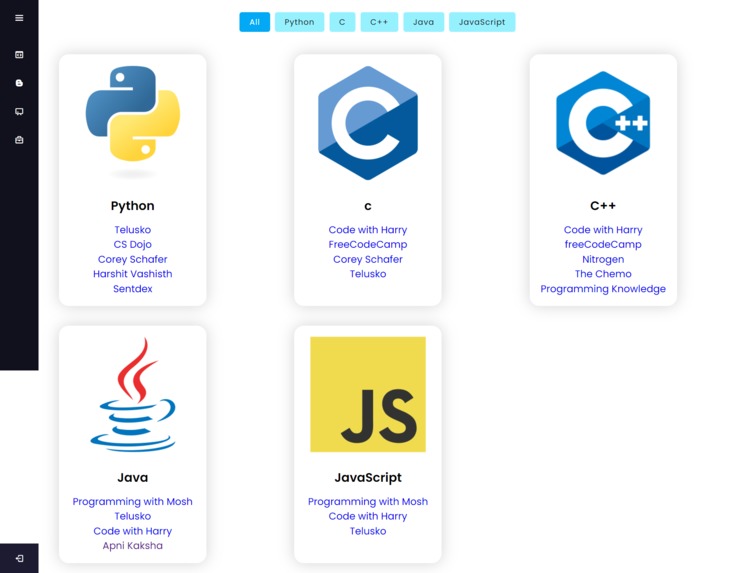This screenshot has width=755, height=573.
Task: Open Nitrogen link
Action: pyautogui.click(x=603, y=259)
